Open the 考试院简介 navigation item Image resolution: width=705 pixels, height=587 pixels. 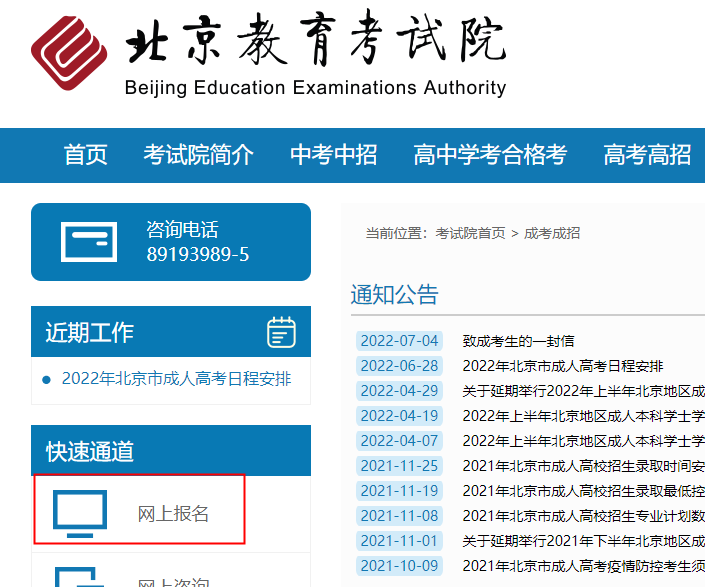pyautogui.click(x=198, y=155)
